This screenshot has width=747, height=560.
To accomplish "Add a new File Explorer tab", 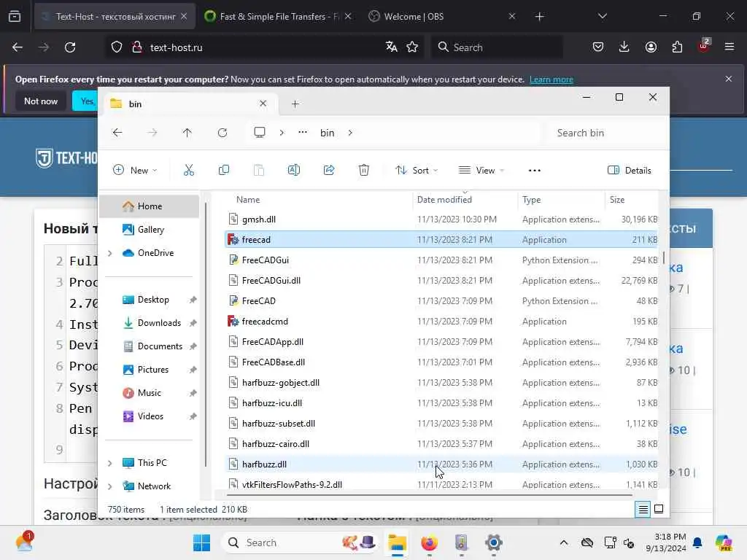I will point(295,104).
